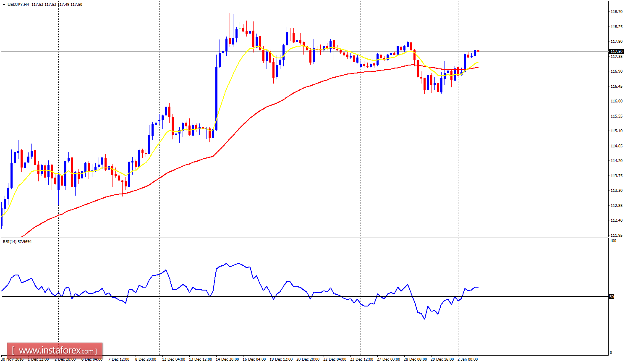Screen dimensions: 625x364
Task: Click the 30 Nov 2016 time axis label
Action: tap(13, 359)
